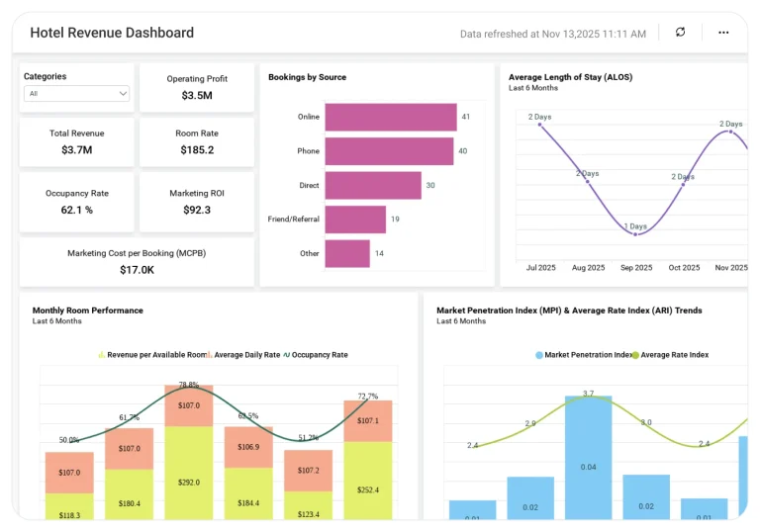The image size is (760, 532).
Task: Click the Aug 2025 ALOS data point
Action: 588,182
